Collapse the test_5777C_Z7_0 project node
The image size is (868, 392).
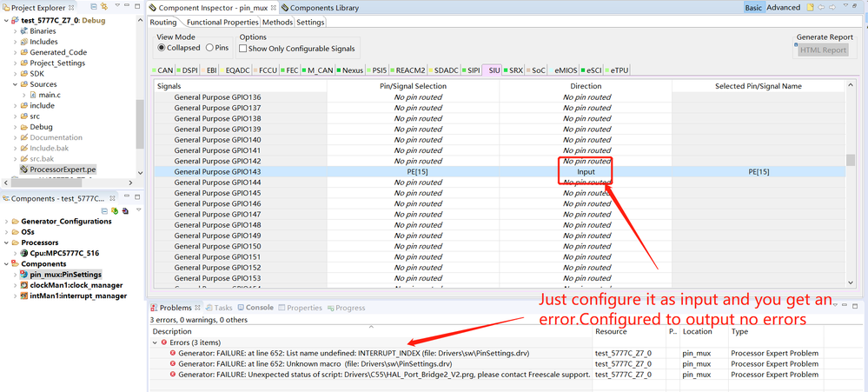6,21
